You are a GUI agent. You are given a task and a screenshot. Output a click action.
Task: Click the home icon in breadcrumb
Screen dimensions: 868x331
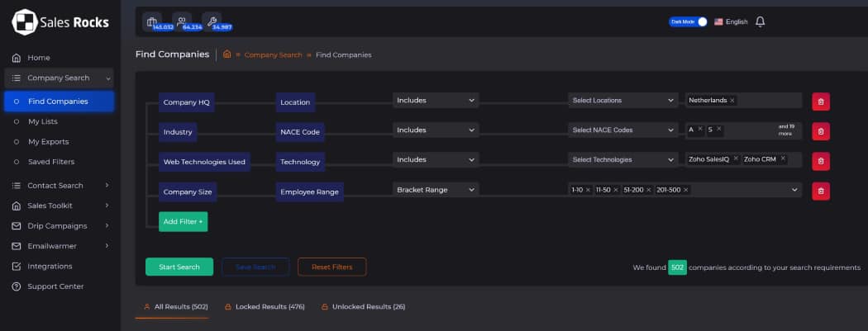pyautogui.click(x=227, y=54)
